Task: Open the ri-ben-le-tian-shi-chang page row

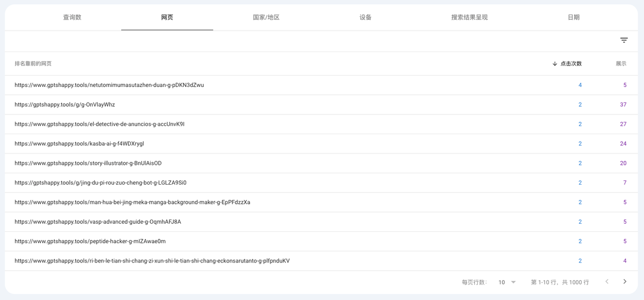Action: (322, 261)
